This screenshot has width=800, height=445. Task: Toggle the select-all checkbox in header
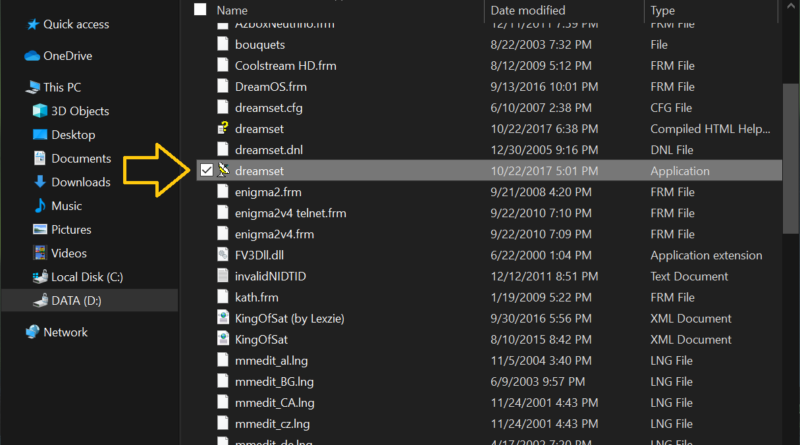200,10
